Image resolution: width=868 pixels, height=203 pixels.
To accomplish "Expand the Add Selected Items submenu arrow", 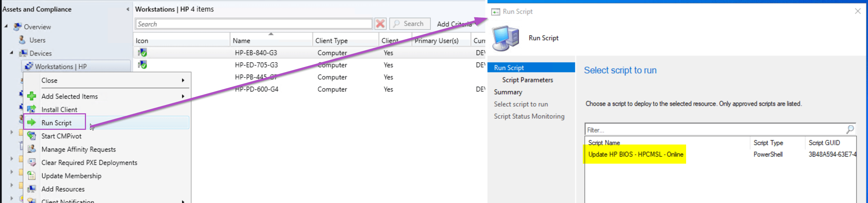I will click(183, 96).
